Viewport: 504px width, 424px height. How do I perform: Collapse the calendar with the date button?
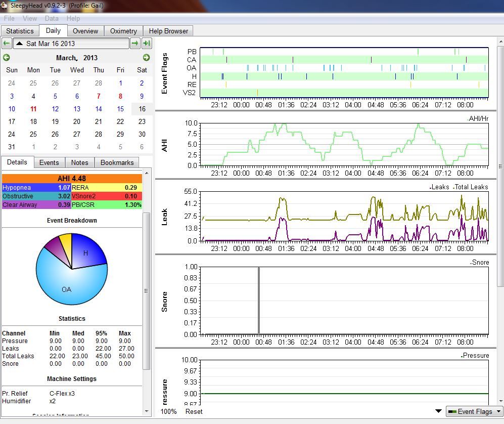(71, 44)
